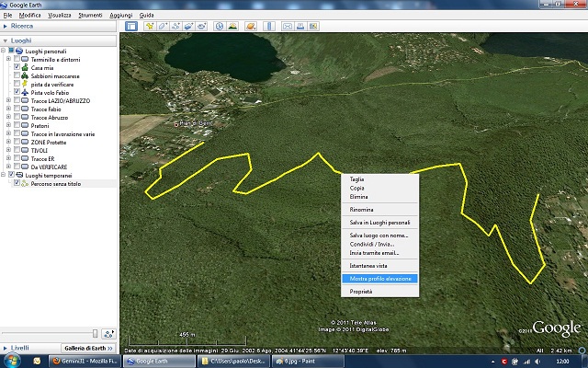Select the Tracce in lavorazione varie row

pos(62,134)
